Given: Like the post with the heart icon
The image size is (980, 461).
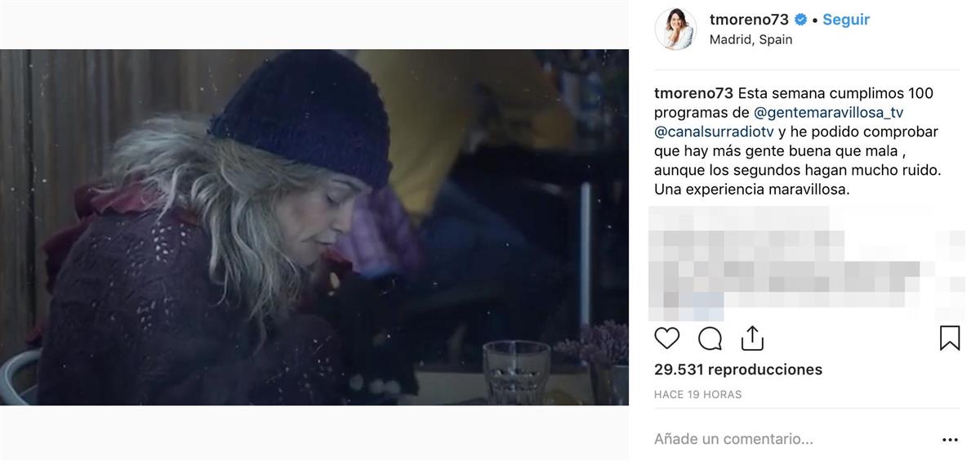Looking at the screenshot, I should [667, 338].
